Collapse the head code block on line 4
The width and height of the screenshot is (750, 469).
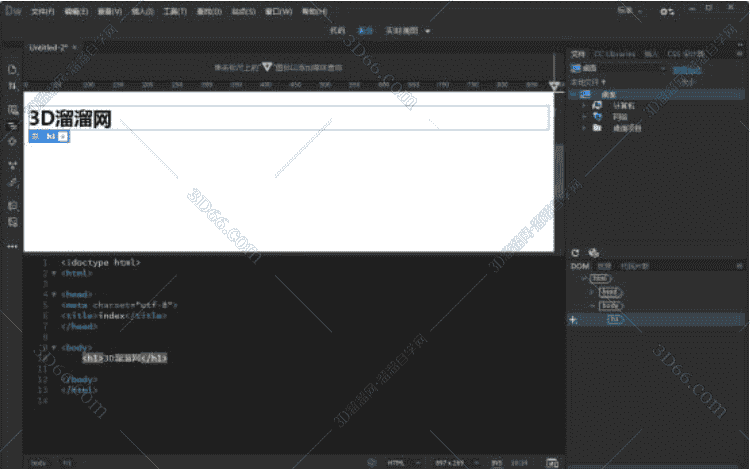click(53, 295)
